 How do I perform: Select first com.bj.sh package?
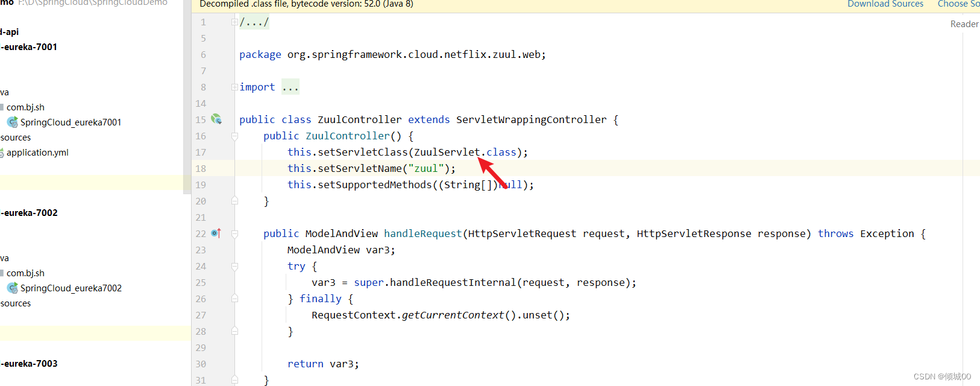(25, 107)
